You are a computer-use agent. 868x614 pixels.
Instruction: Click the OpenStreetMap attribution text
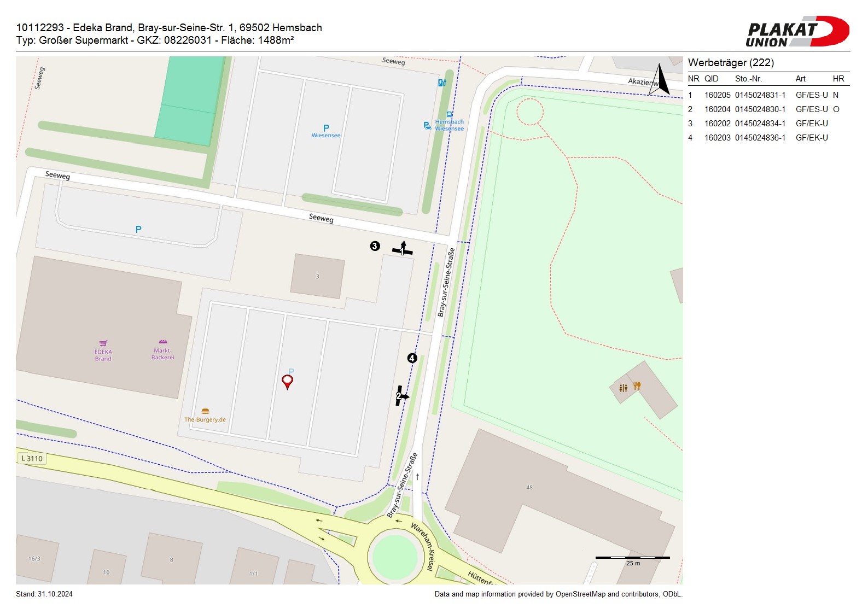click(x=558, y=594)
